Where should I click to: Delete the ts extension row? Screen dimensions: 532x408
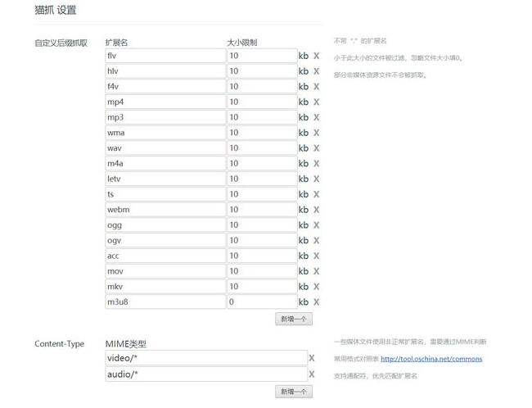(x=317, y=194)
